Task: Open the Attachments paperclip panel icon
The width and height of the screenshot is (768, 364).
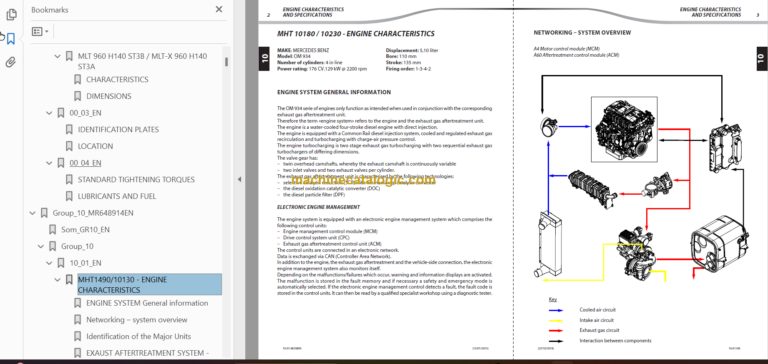Action: pyautogui.click(x=11, y=62)
